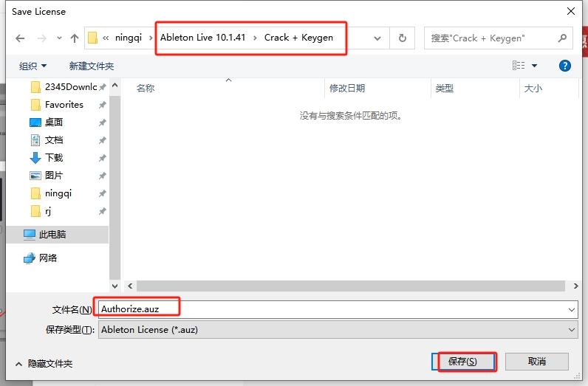Go up one folder level
Screen dimensions: 588x386
point(75,38)
